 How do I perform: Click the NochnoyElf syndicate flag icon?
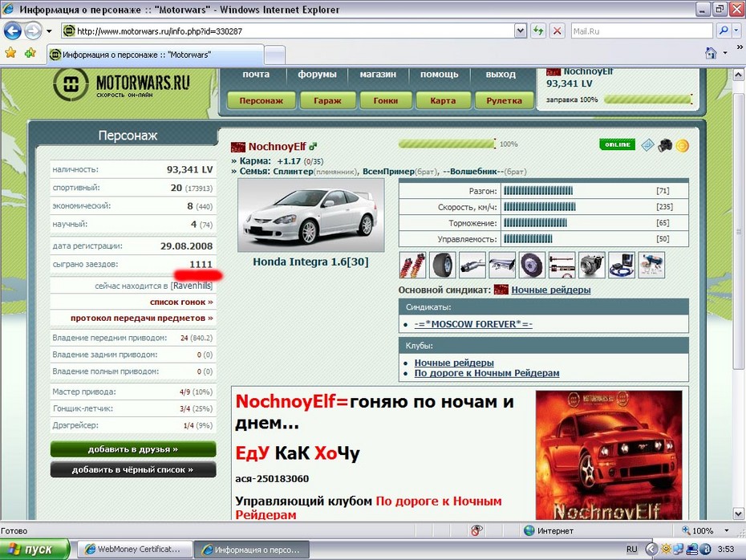pos(238,147)
